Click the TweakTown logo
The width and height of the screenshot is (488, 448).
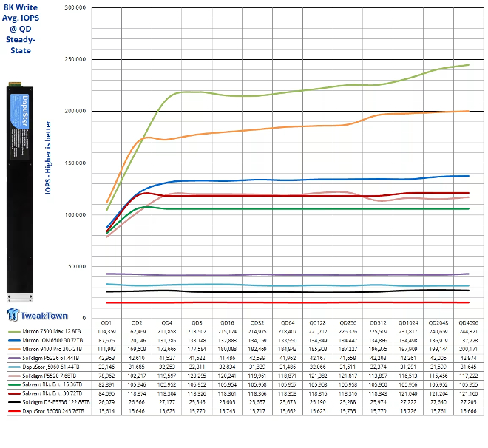click(38, 315)
